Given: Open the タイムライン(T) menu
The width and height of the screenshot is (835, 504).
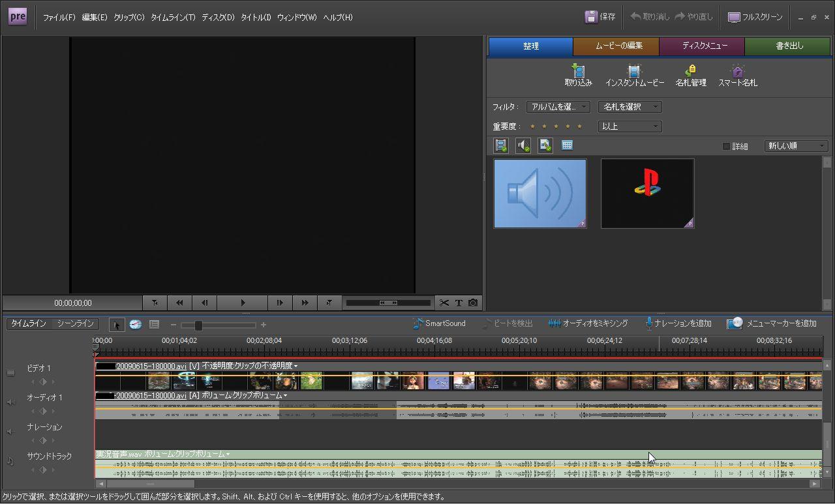Looking at the screenshot, I should tap(173, 18).
